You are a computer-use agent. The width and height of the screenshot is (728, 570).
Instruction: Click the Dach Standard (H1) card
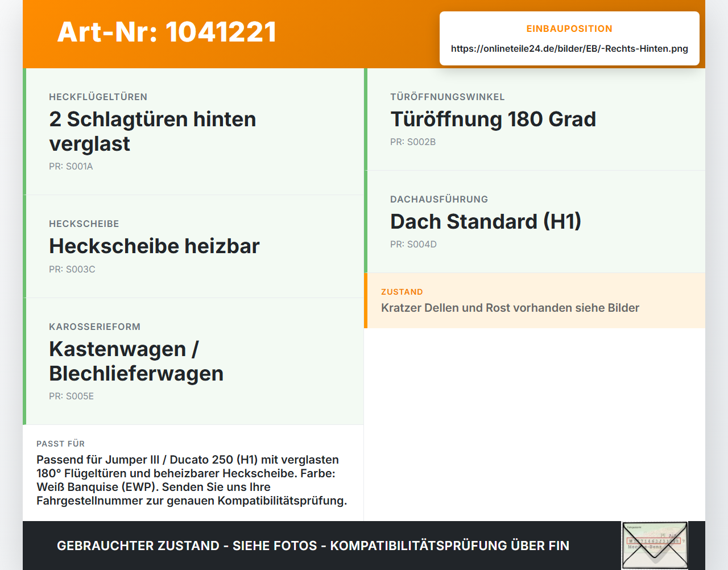[535, 222]
